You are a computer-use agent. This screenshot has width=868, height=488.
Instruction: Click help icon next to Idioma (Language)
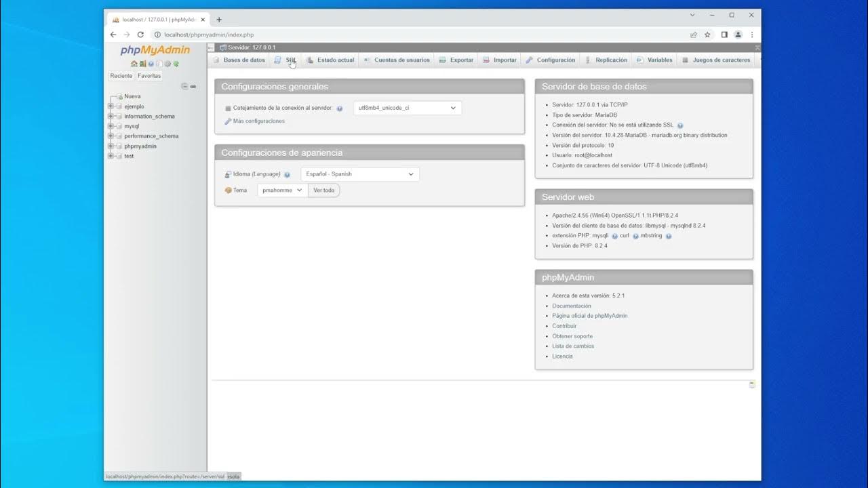coord(287,175)
